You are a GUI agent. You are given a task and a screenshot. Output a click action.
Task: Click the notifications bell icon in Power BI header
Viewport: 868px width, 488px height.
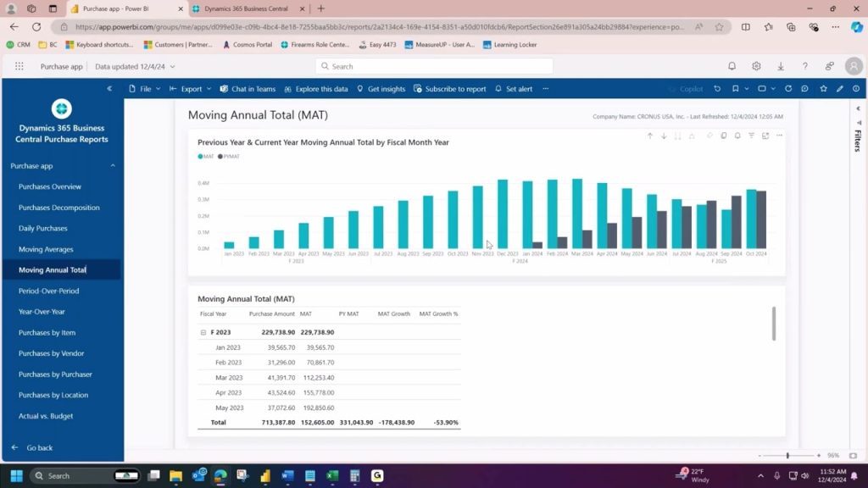[x=732, y=66]
